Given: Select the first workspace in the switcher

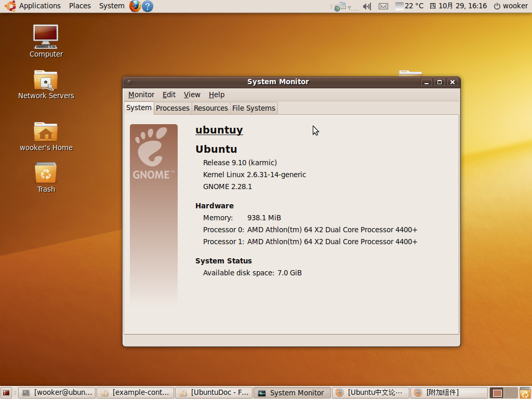Looking at the screenshot, I should [497, 393].
